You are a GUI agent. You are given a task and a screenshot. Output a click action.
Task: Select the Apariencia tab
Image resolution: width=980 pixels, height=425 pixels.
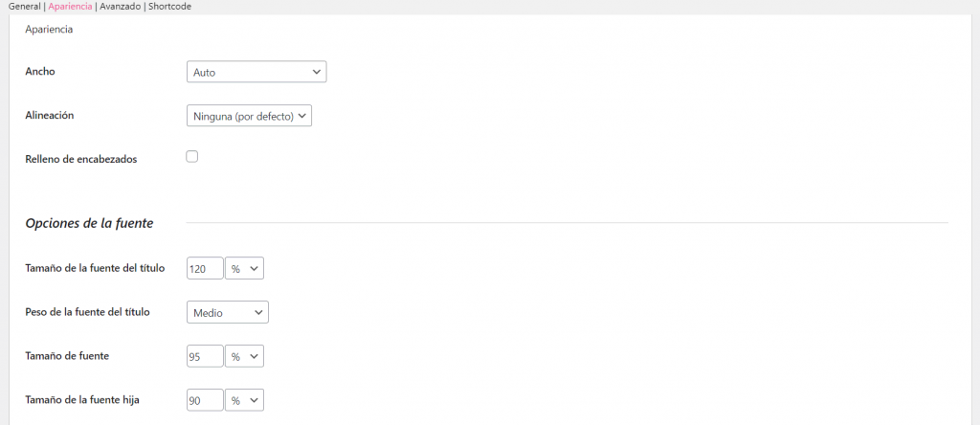click(70, 6)
